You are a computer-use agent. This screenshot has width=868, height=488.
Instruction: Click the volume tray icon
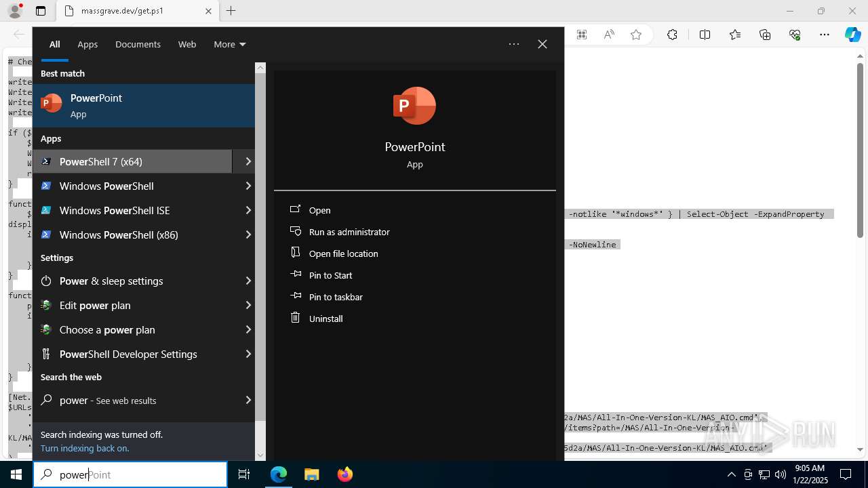pyautogui.click(x=781, y=474)
